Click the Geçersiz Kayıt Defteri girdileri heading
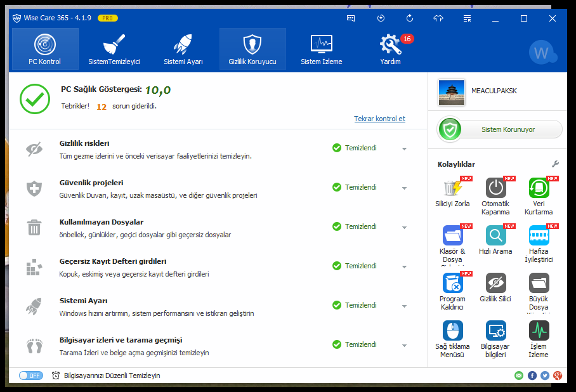Viewport: 576px width, 392px height. coord(113,261)
